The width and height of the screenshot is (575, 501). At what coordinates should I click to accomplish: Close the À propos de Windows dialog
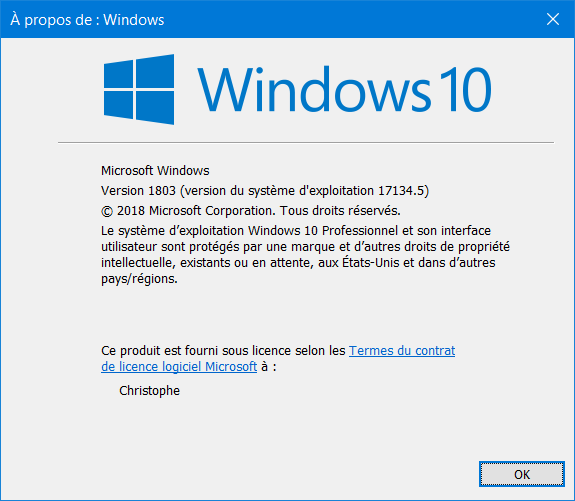click(x=553, y=19)
